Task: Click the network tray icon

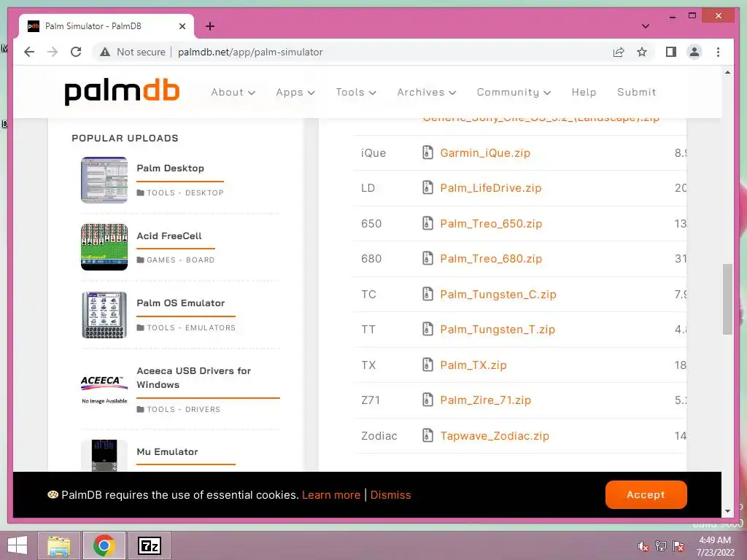Action: click(x=661, y=546)
